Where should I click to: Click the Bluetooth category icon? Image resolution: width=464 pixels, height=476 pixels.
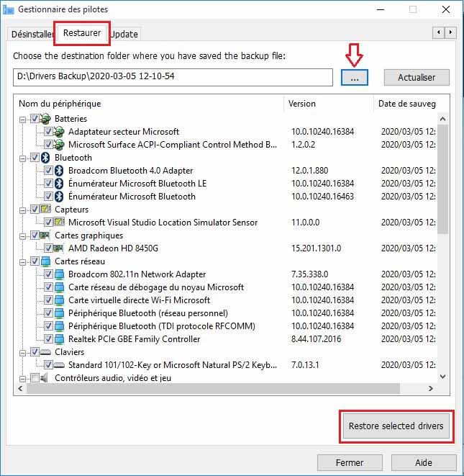45,158
